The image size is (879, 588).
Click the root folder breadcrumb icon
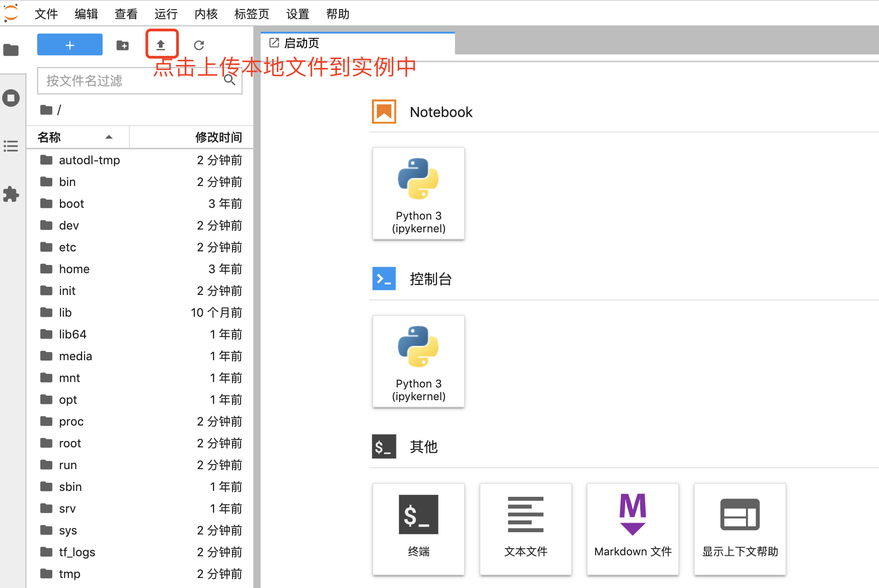click(x=46, y=110)
